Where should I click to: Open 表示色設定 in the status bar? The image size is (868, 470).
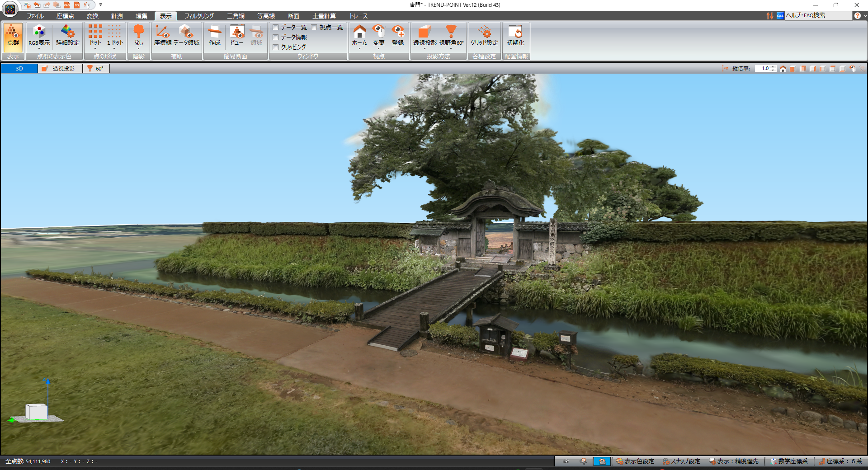[x=635, y=461]
